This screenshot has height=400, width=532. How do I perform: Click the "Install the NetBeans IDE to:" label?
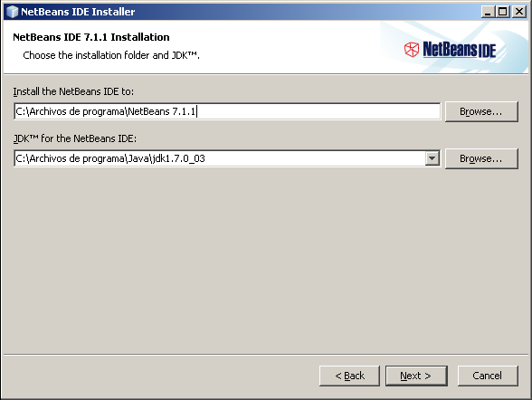coord(73,91)
